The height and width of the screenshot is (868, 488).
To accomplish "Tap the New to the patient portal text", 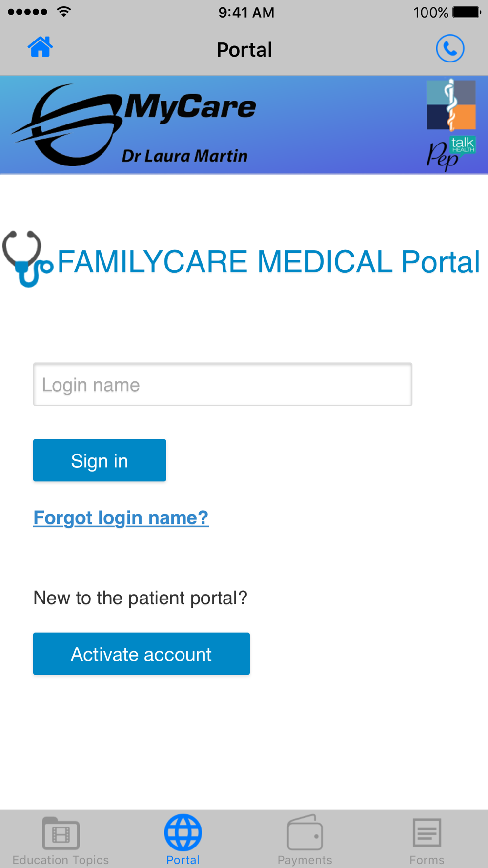I will (x=141, y=598).
